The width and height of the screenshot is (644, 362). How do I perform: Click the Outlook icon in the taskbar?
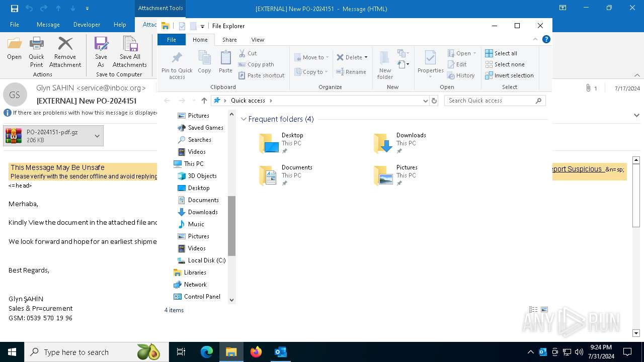click(x=281, y=352)
